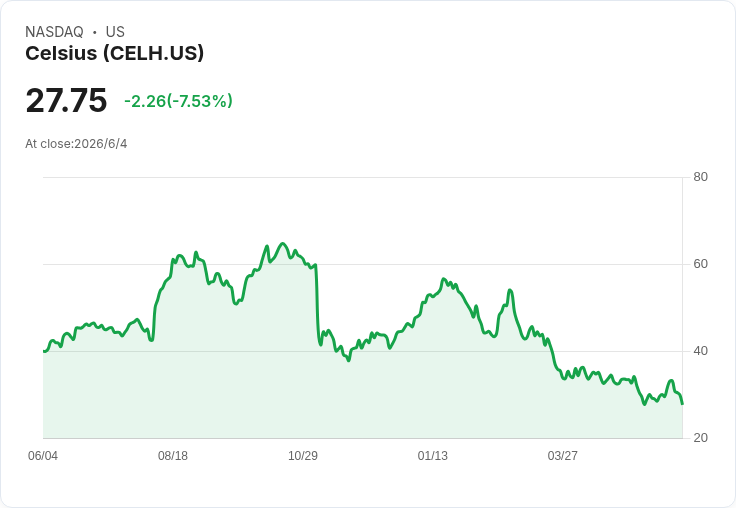Click the final endpoint of the price line
This screenshot has width=736, height=508.
coord(682,403)
